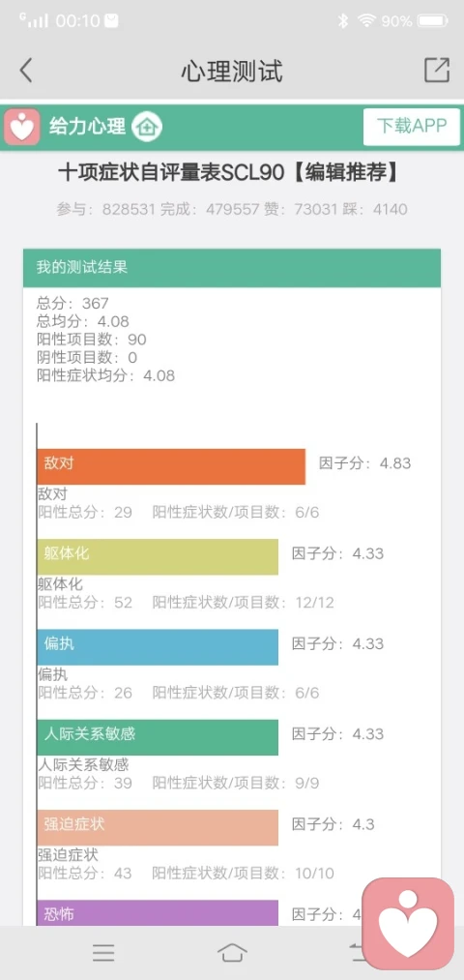Select the orange 敌对 bar
464x980 pixels.
pyautogui.click(x=171, y=466)
